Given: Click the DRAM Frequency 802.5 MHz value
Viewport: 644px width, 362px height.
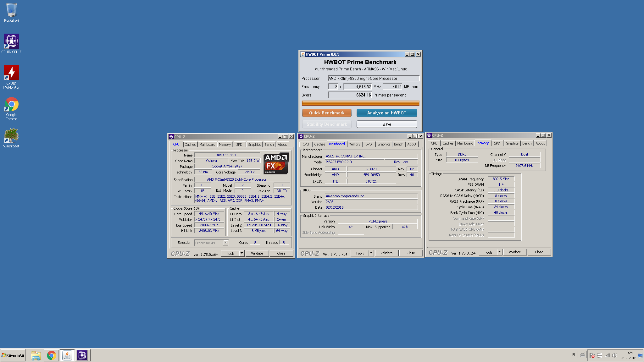Looking at the screenshot, I should [x=501, y=179].
